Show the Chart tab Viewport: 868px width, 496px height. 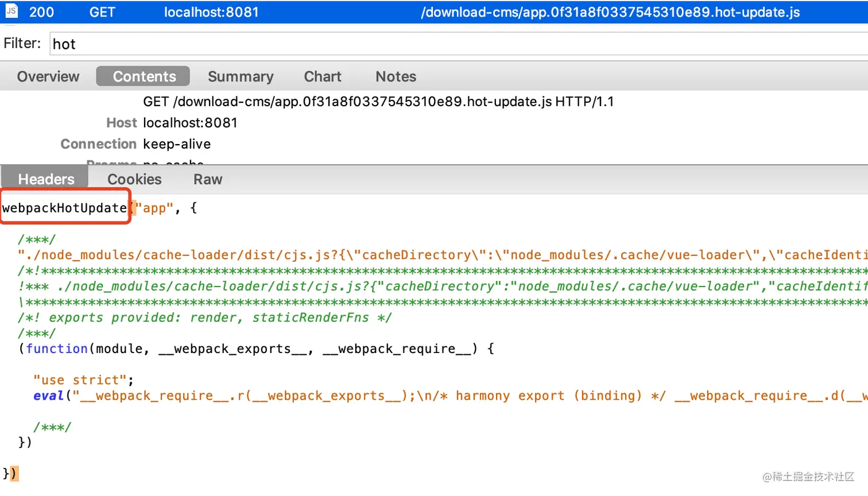(x=323, y=76)
